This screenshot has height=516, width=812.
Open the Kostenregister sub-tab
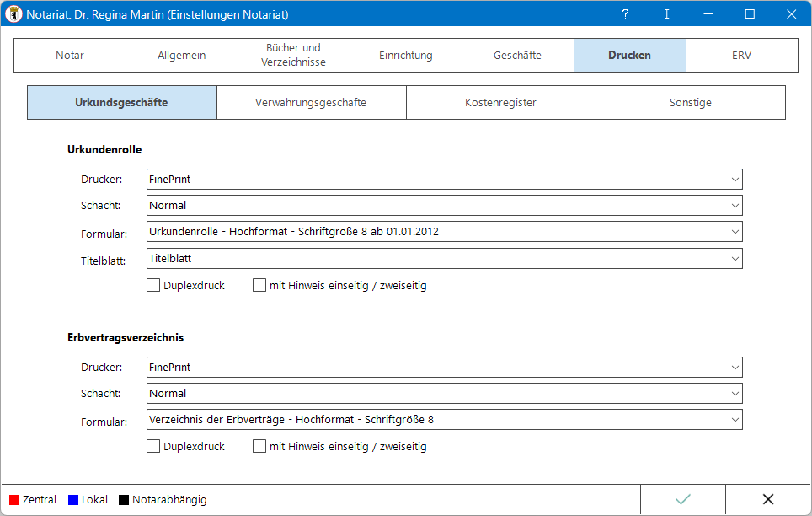pyautogui.click(x=501, y=102)
